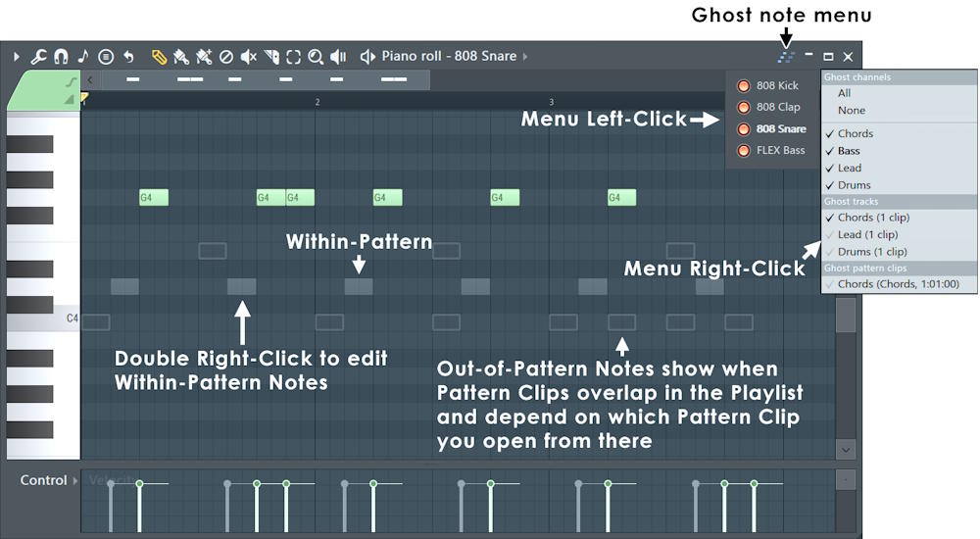
Task: Toggle the Lead ghost channel checkmark
Action: 850,168
